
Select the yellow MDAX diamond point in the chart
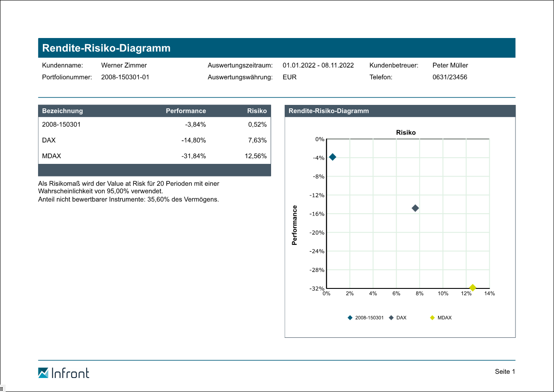[x=472, y=288]
